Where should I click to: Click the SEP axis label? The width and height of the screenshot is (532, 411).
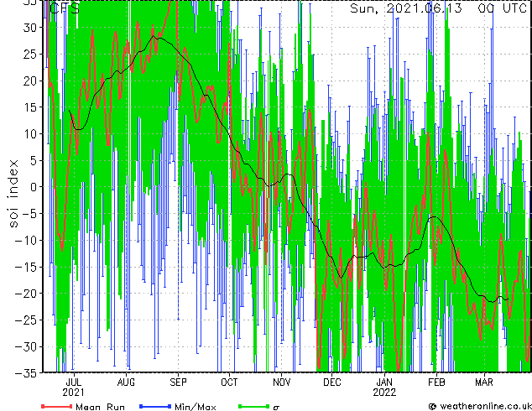point(178,382)
